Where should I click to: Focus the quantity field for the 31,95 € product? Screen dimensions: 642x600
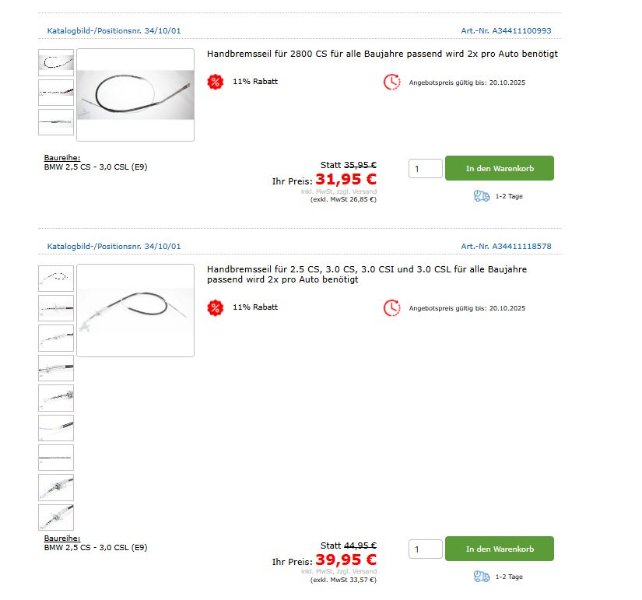(x=425, y=168)
